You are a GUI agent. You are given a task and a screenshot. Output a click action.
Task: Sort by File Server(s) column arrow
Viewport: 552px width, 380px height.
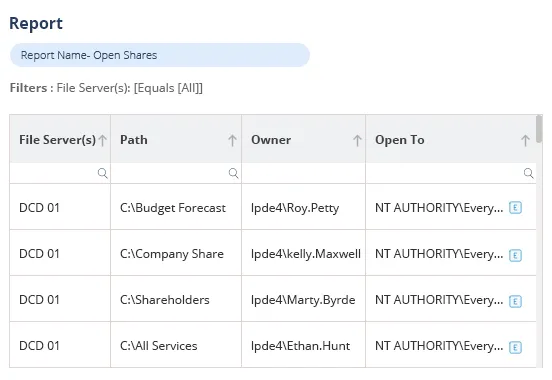(102, 140)
